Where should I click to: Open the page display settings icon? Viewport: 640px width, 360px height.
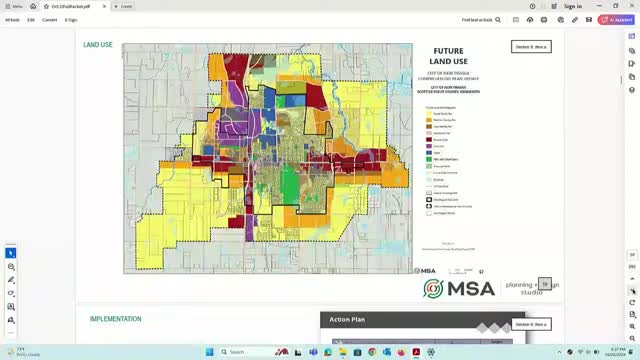pos(632,315)
